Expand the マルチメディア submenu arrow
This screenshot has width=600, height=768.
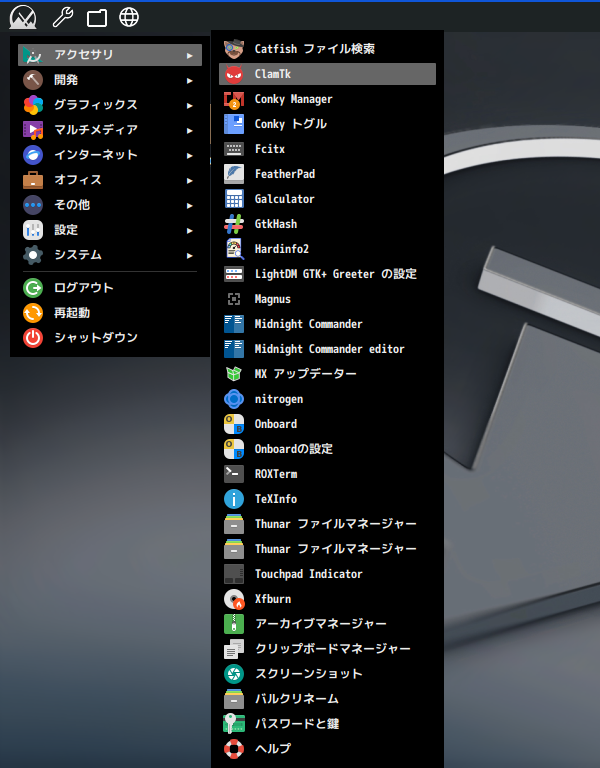click(x=190, y=130)
